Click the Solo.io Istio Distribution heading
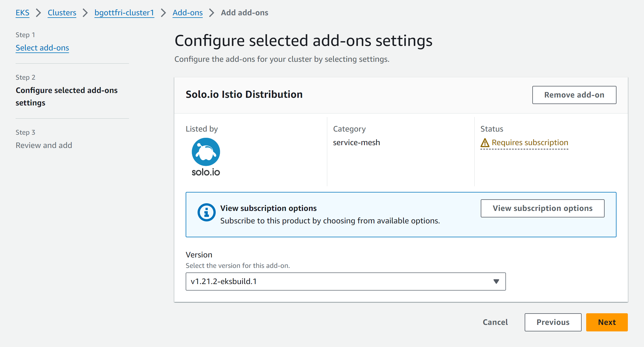The width and height of the screenshot is (644, 347). [x=244, y=94]
